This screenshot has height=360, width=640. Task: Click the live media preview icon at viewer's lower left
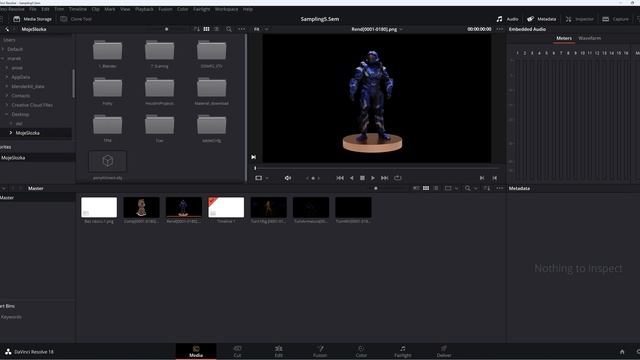[x=253, y=157]
